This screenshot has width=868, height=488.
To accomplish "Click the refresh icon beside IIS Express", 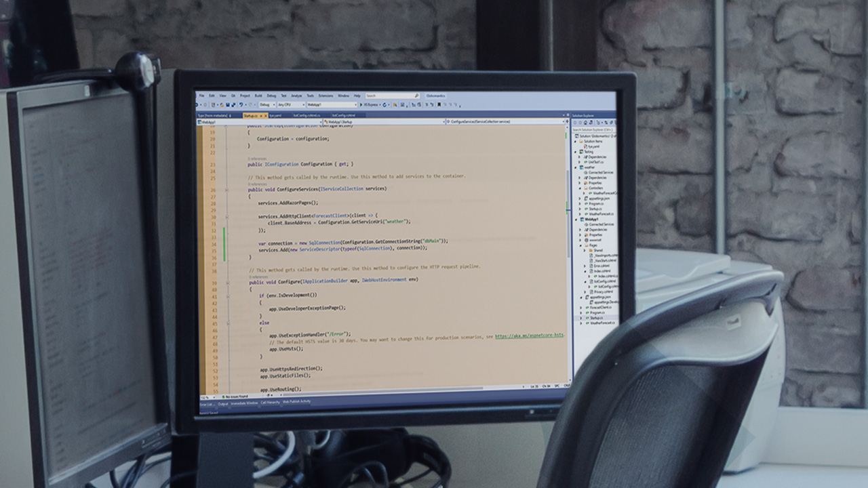I will [385, 105].
